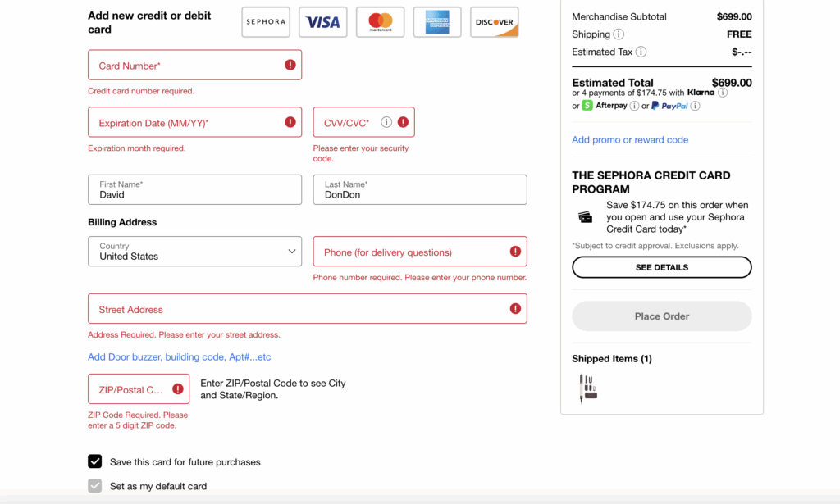Click Add promo or reward code link

pyautogui.click(x=630, y=140)
